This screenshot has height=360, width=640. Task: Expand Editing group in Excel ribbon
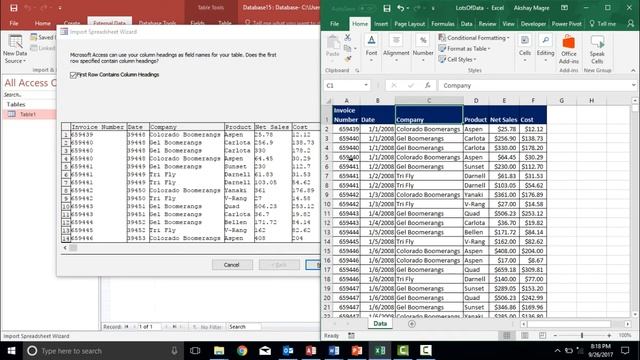pos(545,49)
